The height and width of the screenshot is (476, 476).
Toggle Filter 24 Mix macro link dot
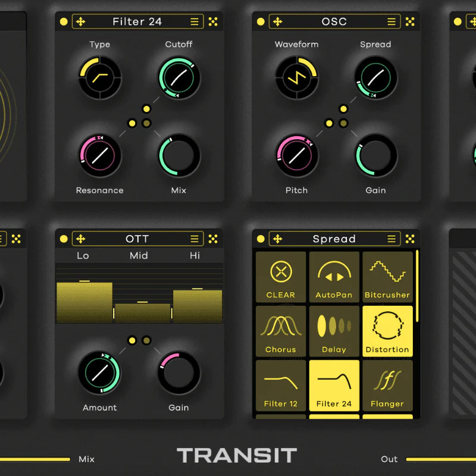pos(146,123)
